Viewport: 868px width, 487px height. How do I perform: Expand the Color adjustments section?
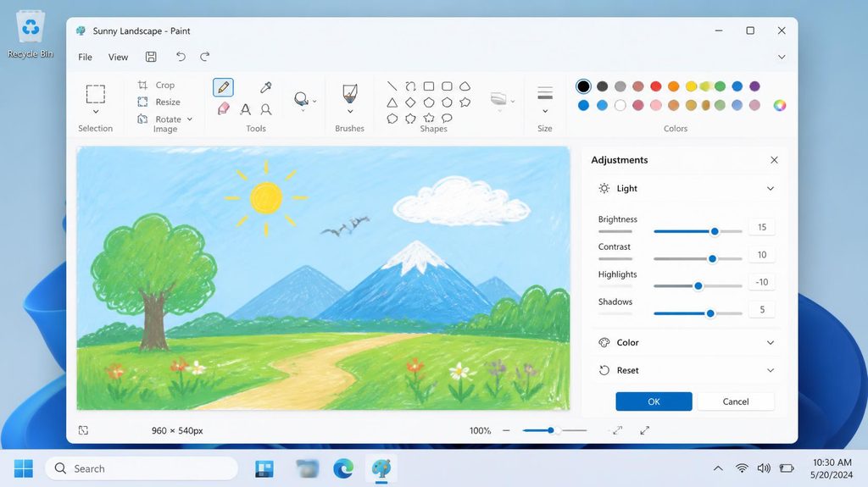770,342
